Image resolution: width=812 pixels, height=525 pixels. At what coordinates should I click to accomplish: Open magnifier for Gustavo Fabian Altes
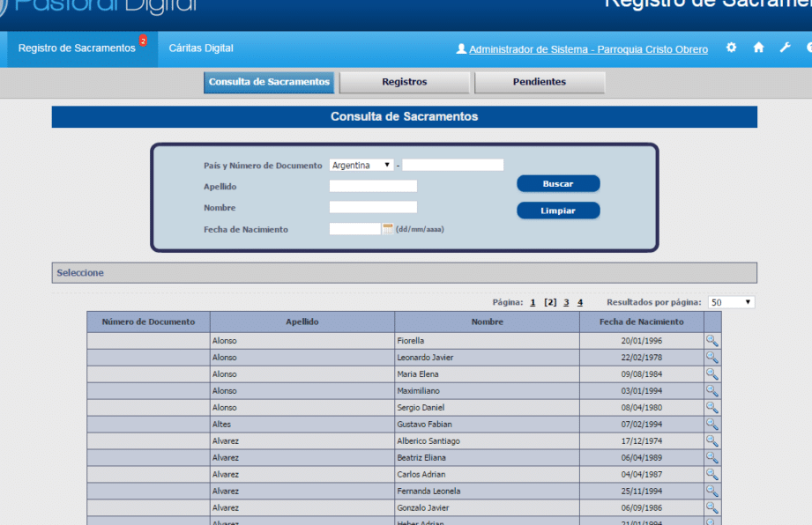tap(711, 425)
